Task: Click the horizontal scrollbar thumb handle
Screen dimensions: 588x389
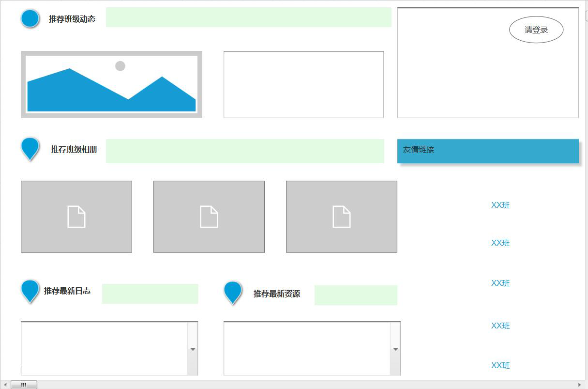Action: coord(24,385)
